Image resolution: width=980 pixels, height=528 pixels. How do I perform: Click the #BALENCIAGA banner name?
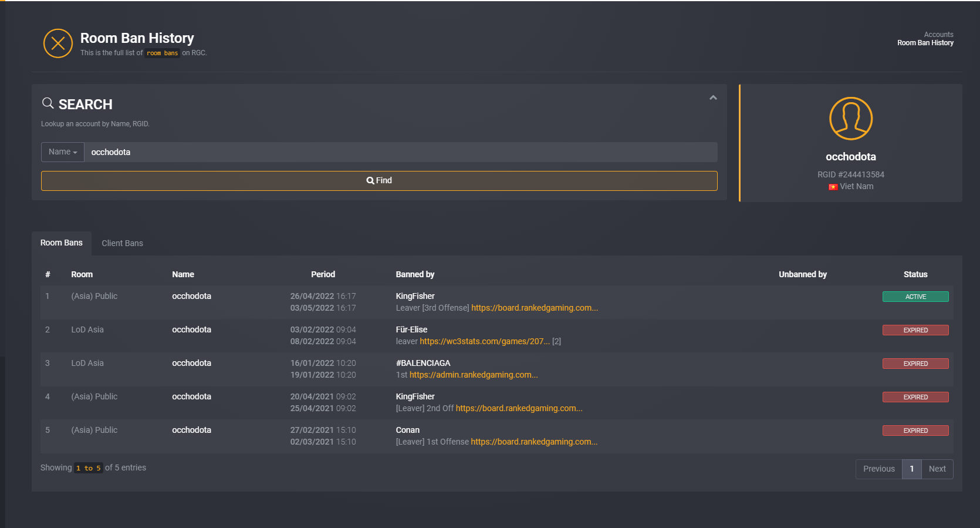point(423,363)
